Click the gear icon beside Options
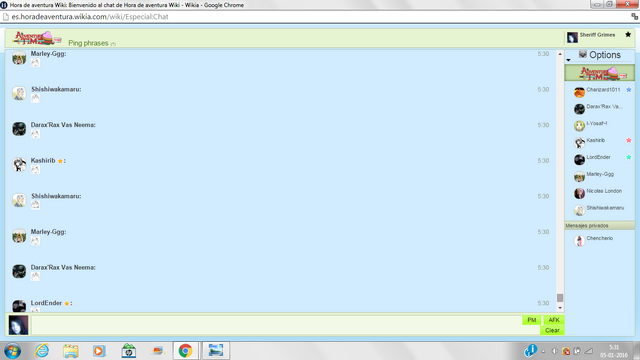Viewport: 640px width, 360px height. click(x=582, y=54)
